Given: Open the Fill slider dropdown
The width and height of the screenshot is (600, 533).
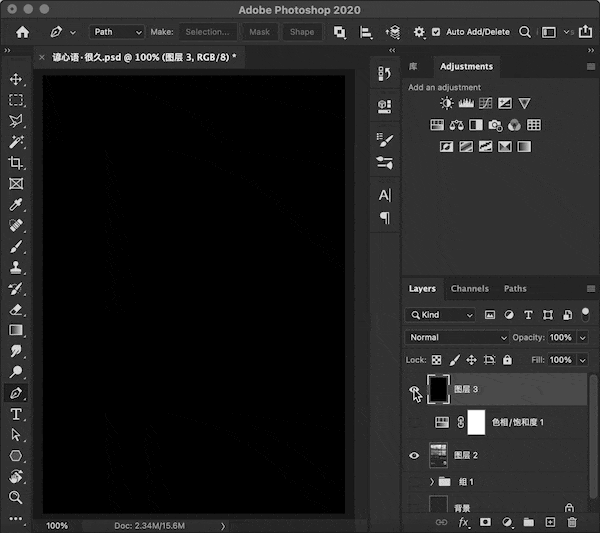Looking at the screenshot, I should point(582,360).
